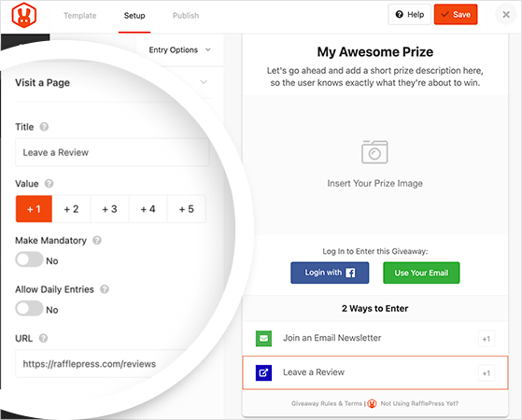Click the help icon next to URL
Image resolution: width=522 pixels, height=420 pixels.
43,338
